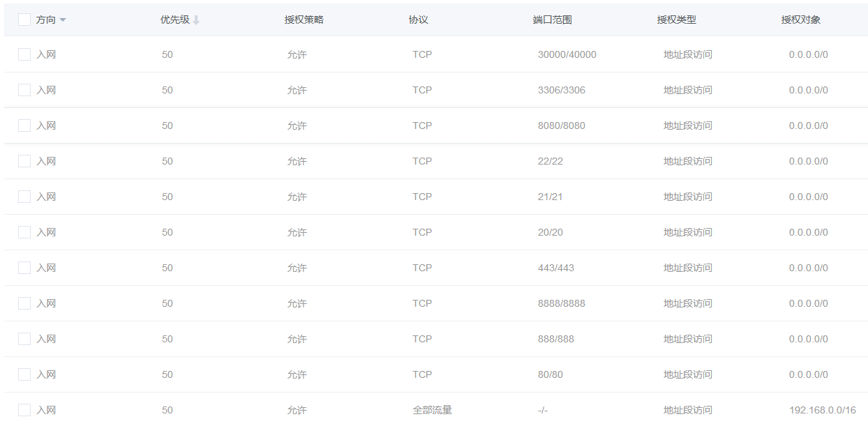This screenshot has width=868, height=426.
Task: Click the 192.168.0.0/16 authorization object
Action: tap(823, 410)
